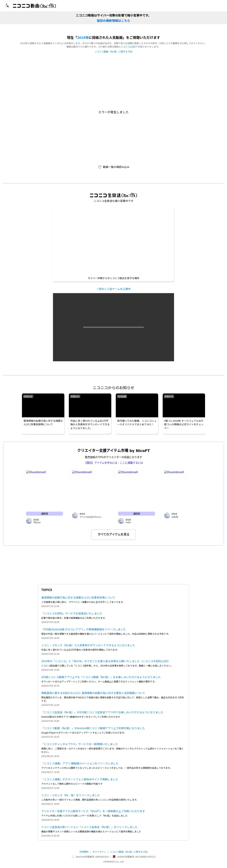
Task: Open topic ニコニ・コモンズ（Re:仮）で人気素材がダウンロード
Action: (x=88, y=645)
